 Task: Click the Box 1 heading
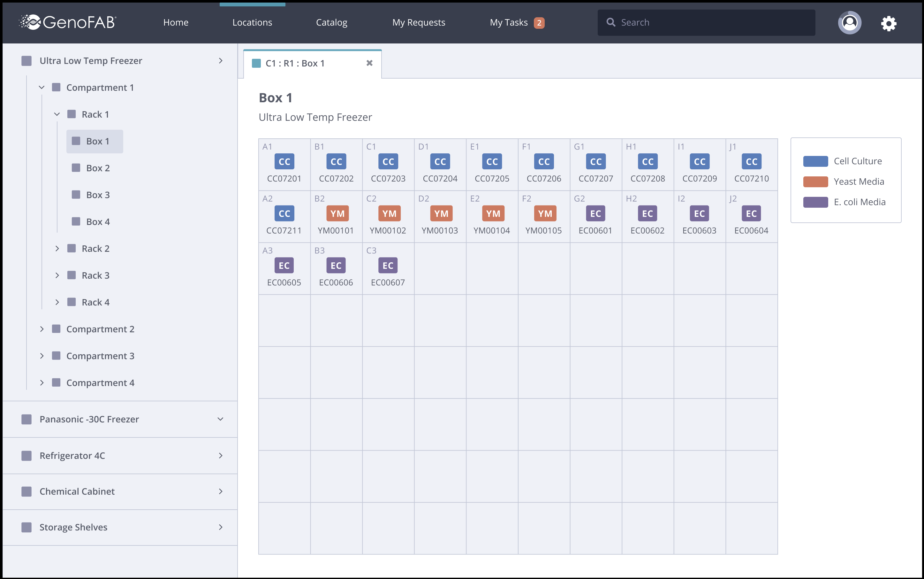click(276, 98)
